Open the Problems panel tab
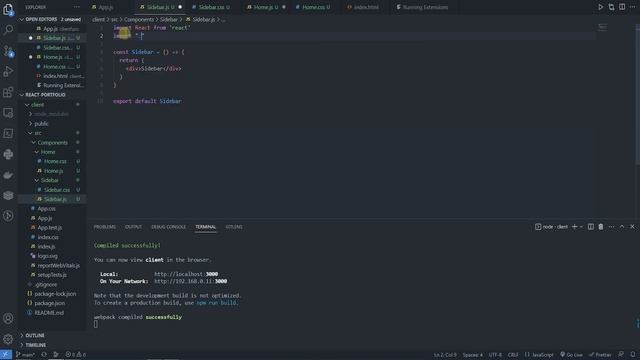Image resolution: width=640 pixels, height=360 pixels. point(104,227)
